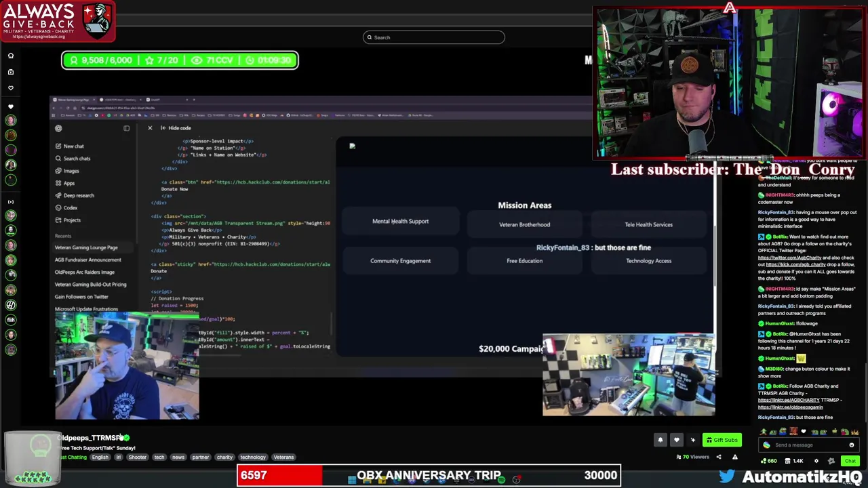The image size is (868, 488).
Task: Report stream with warning triangle icon
Action: pos(734,457)
